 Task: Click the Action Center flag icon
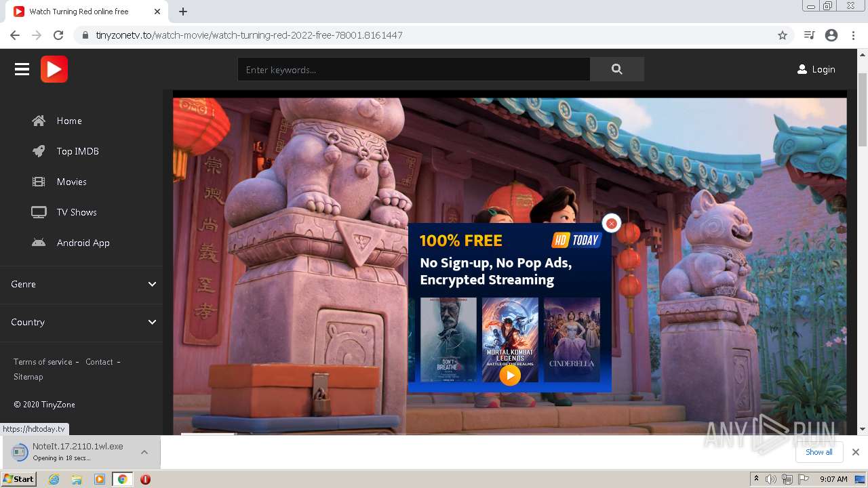pyautogui.click(x=803, y=479)
